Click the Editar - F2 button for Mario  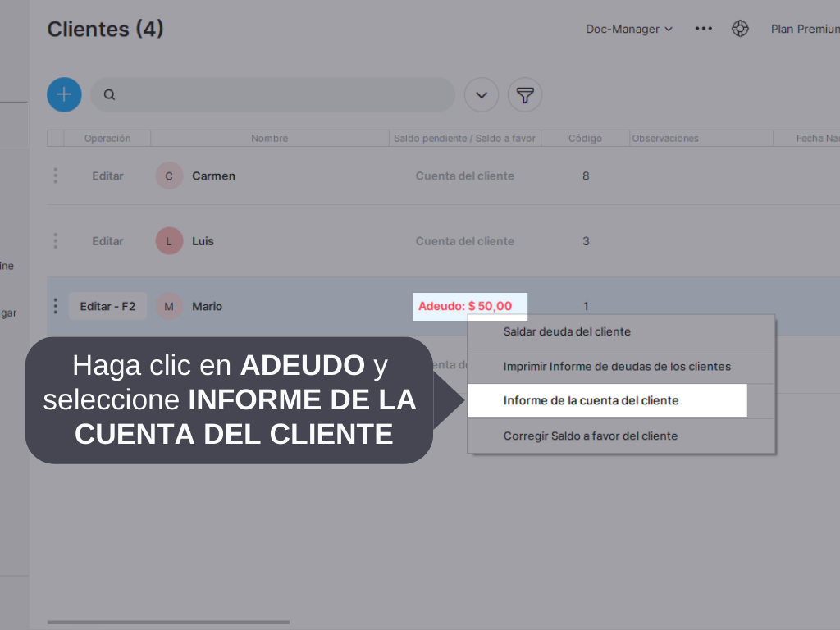tap(107, 306)
